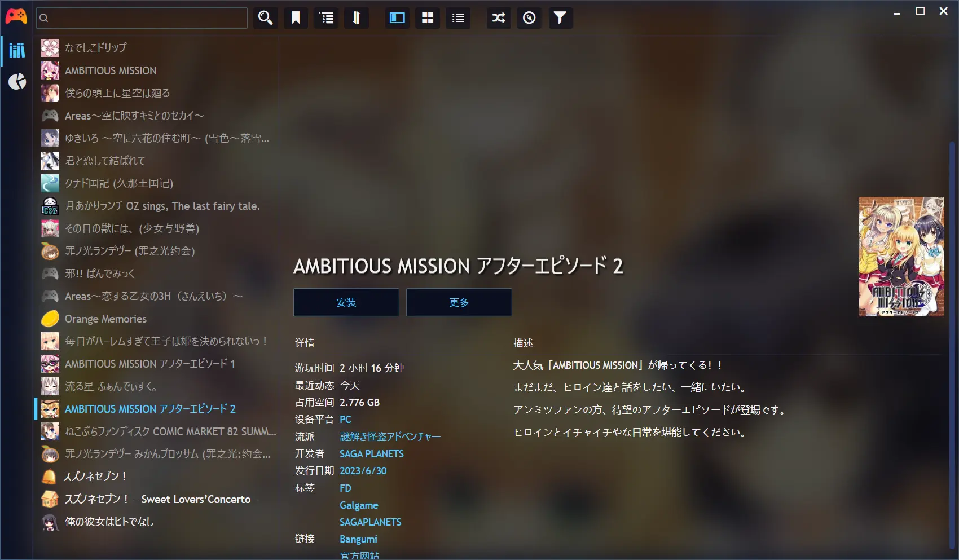
Task: Select 君と恋して結ばれて in the game list
Action: click(x=105, y=161)
